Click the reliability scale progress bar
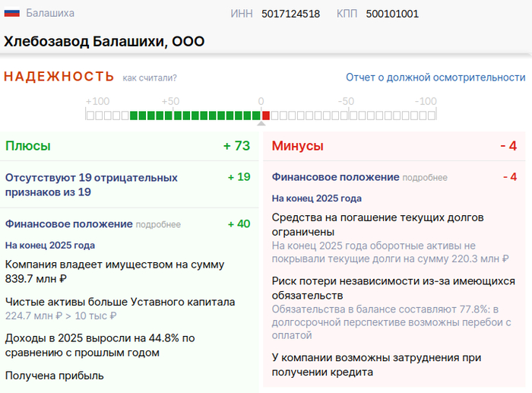Viewport: 532px width, 393px height. (261, 116)
